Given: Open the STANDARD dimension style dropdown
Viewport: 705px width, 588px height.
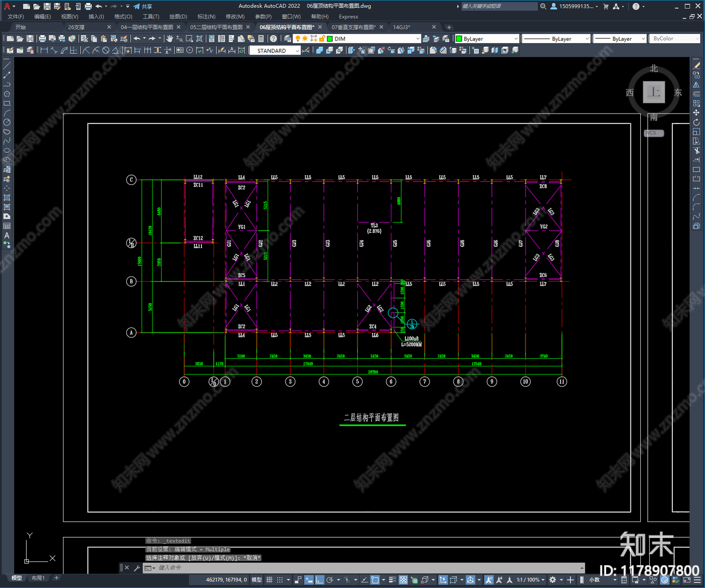Looking at the screenshot, I should click(x=297, y=51).
